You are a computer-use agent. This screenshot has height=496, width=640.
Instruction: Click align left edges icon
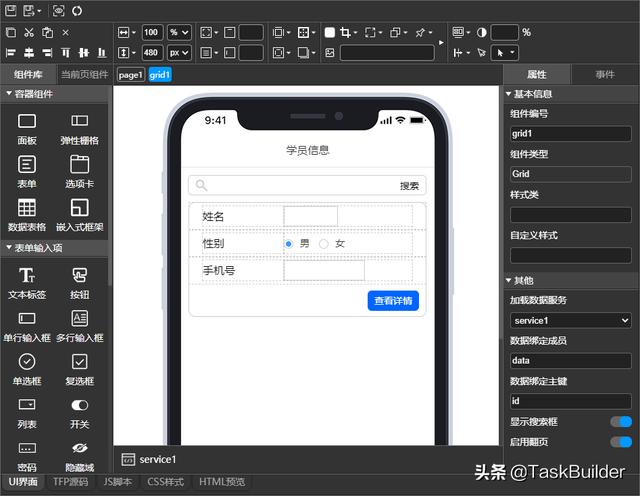(x=11, y=52)
